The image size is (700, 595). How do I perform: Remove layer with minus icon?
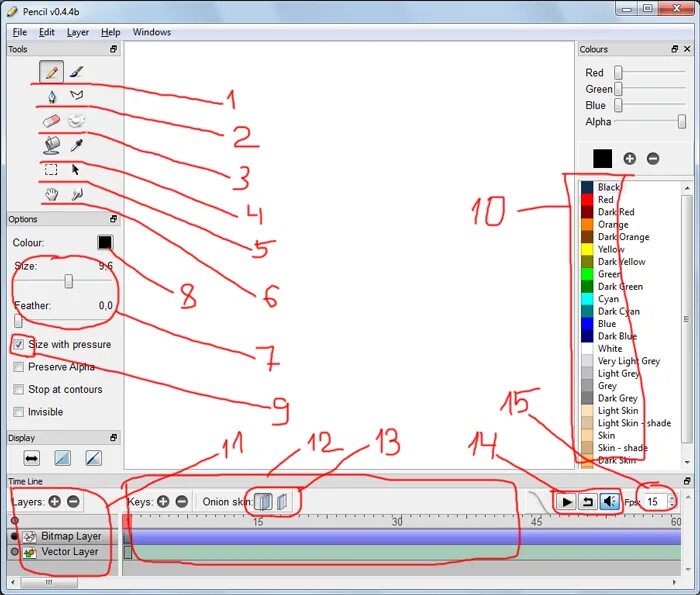coord(73,502)
